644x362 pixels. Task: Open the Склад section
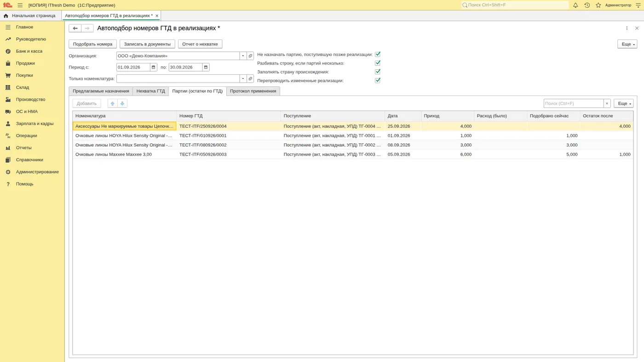pyautogui.click(x=23, y=87)
